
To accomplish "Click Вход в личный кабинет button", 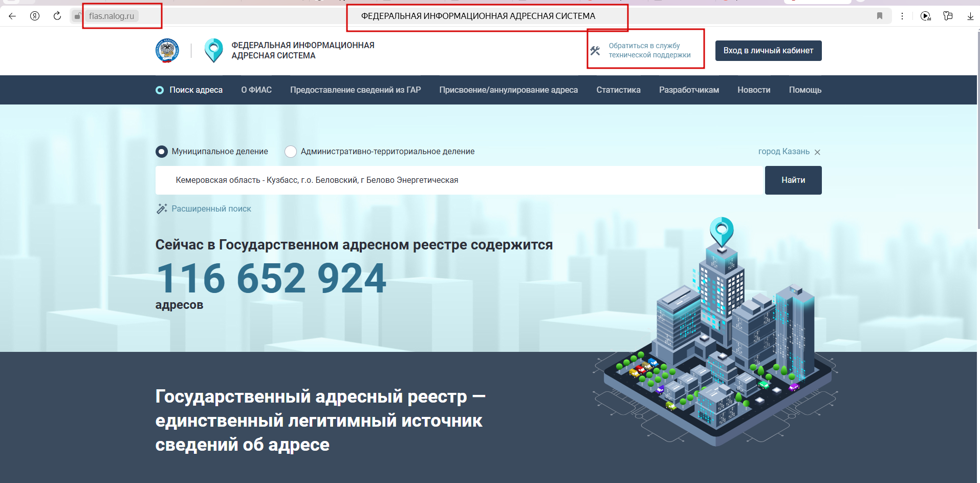I will [768, 51].
